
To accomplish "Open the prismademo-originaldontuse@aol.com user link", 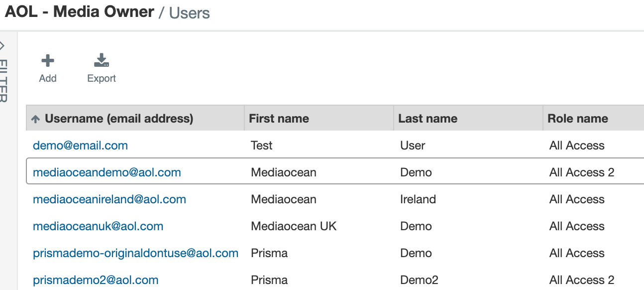I will 135,253.
